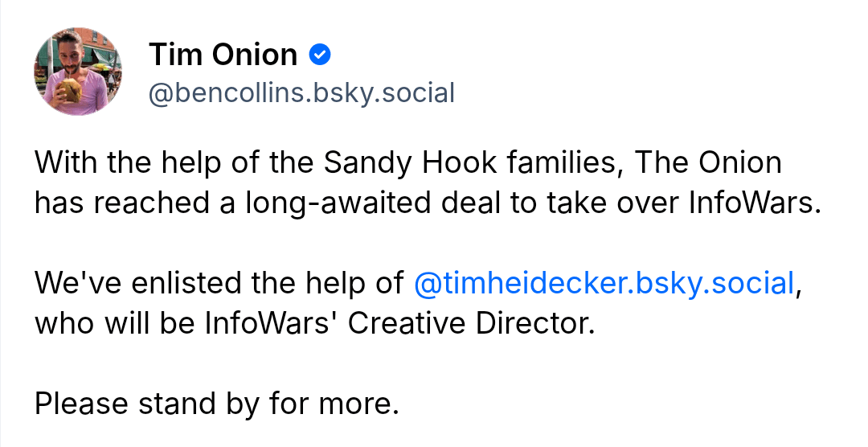Screen dimensions: 868x447
Task: Click the line about taking over InfoWars
Action: click(x=429, y=202)
